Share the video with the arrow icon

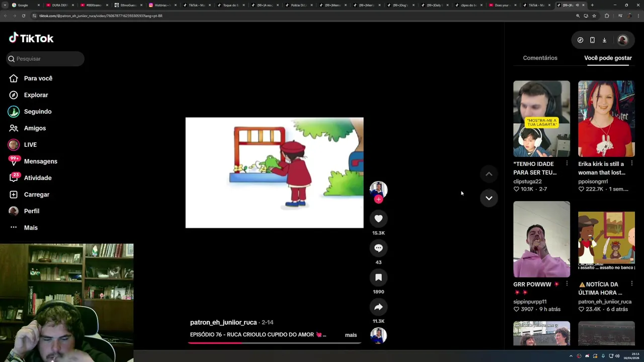click(378, 307)
